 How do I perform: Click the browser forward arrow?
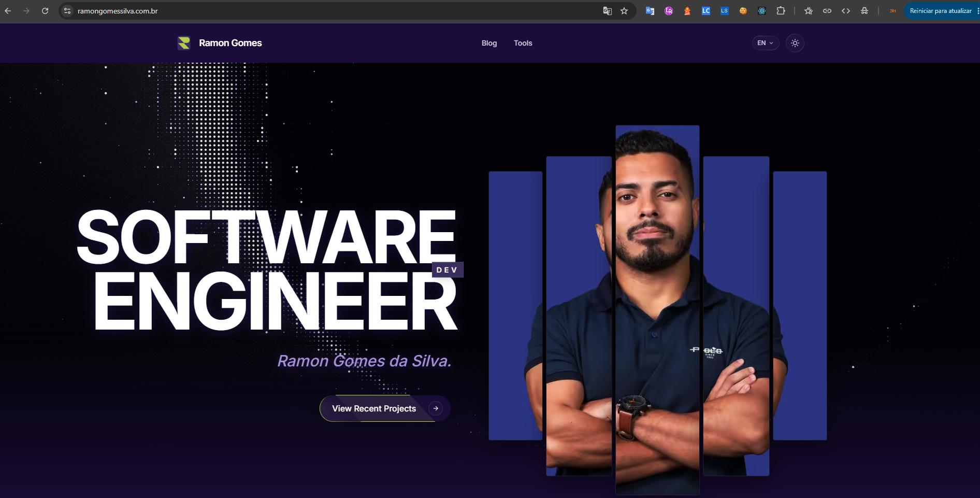tap(26, 11)
